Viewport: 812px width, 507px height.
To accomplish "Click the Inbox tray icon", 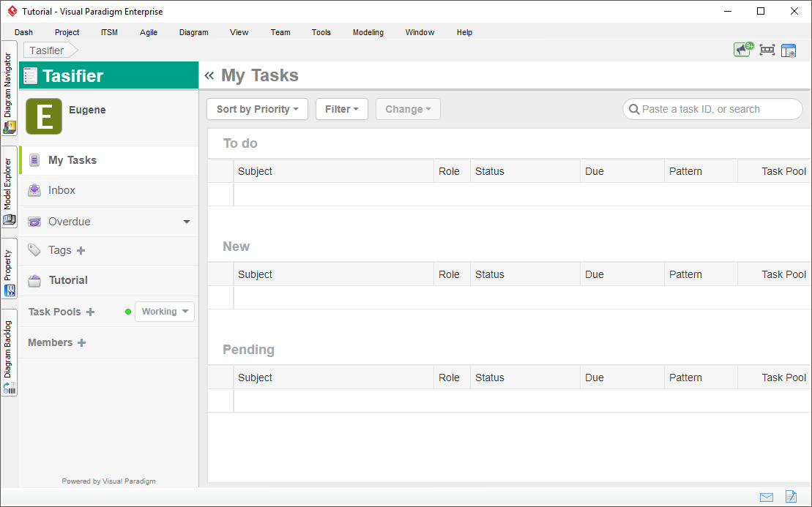I will (x=34, y=190).
